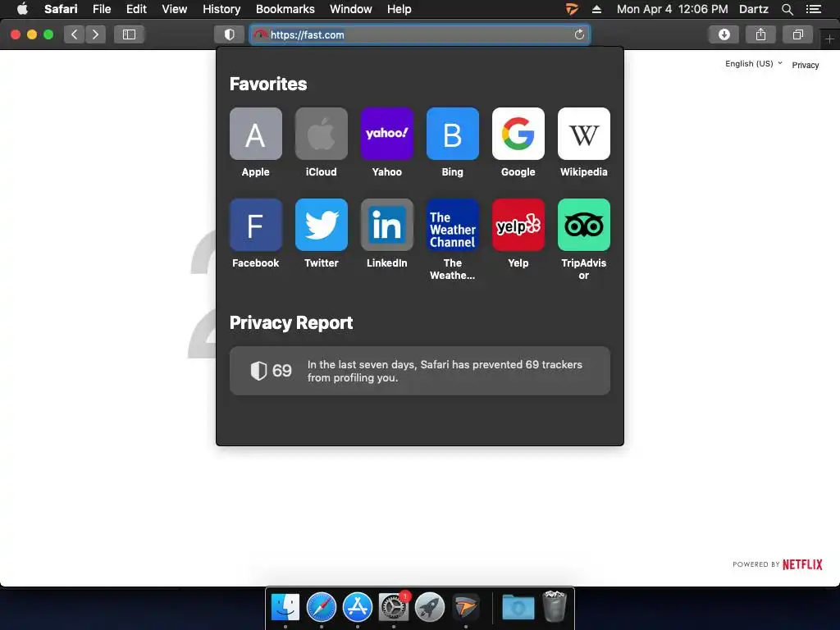Screen dimensions: 840x630
Task: Open the Apple logo menu
Action: pos(22,8)
